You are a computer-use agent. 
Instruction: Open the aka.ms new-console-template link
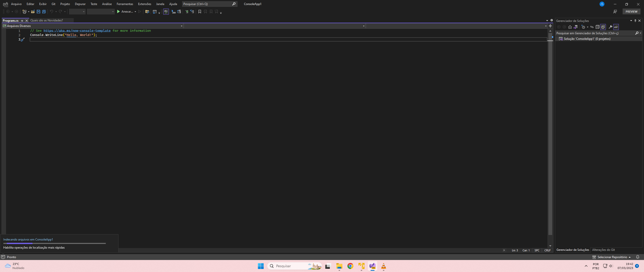pyautogui.click(x=77, y=31)
